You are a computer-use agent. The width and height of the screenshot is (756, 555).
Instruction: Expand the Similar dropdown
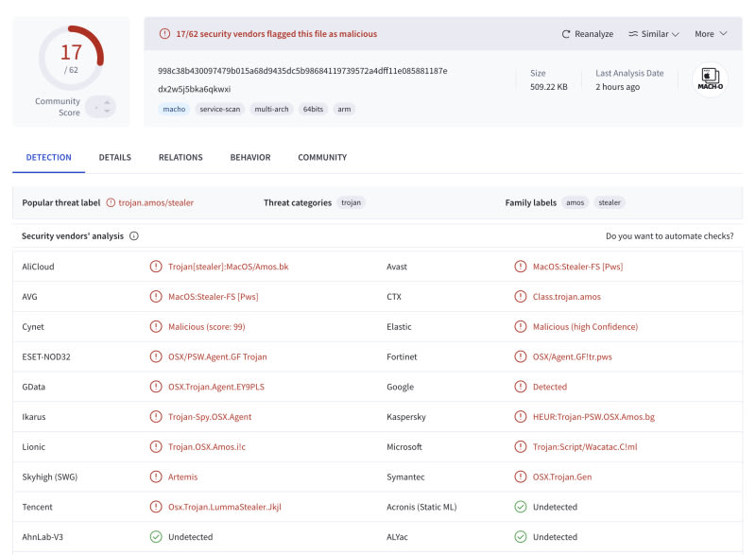click(x=654, y=34)
